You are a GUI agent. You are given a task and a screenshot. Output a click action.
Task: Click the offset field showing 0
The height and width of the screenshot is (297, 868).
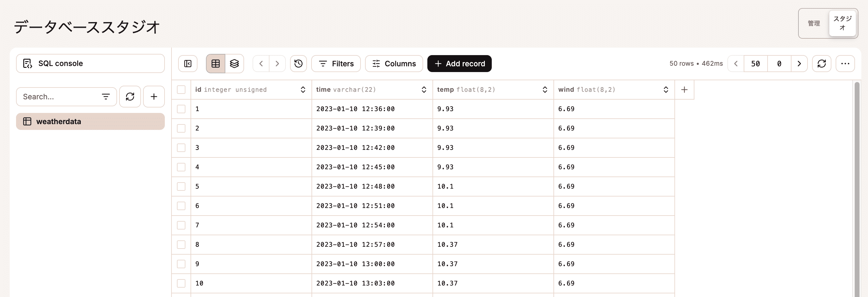tap(779, 64)
